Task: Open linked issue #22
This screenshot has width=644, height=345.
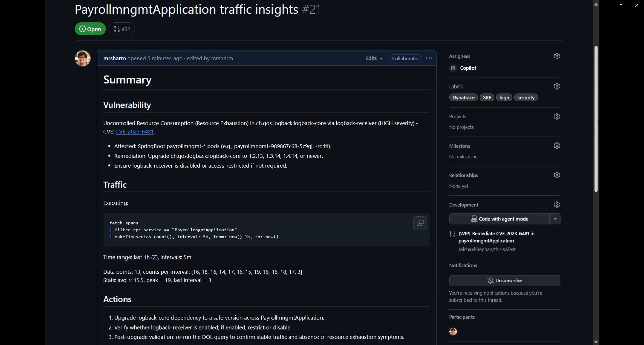Action: click(121, 29)
